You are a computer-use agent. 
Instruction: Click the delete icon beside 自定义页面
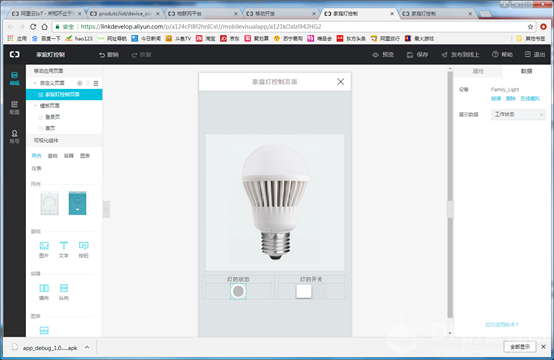(88, 83)
